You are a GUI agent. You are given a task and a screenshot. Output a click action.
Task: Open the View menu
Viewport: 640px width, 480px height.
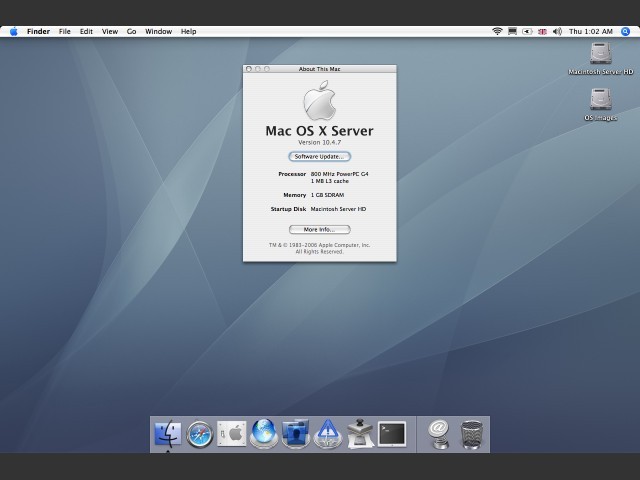tap(110, 31)
